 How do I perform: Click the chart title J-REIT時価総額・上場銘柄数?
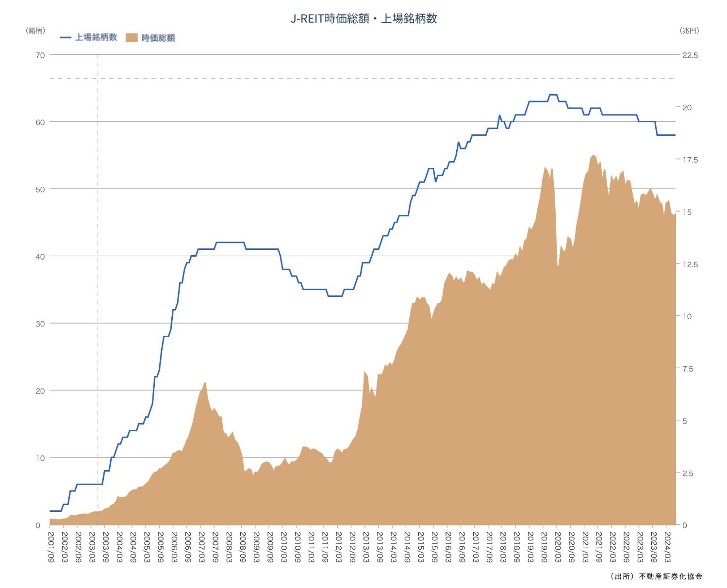tap(363, 18)
